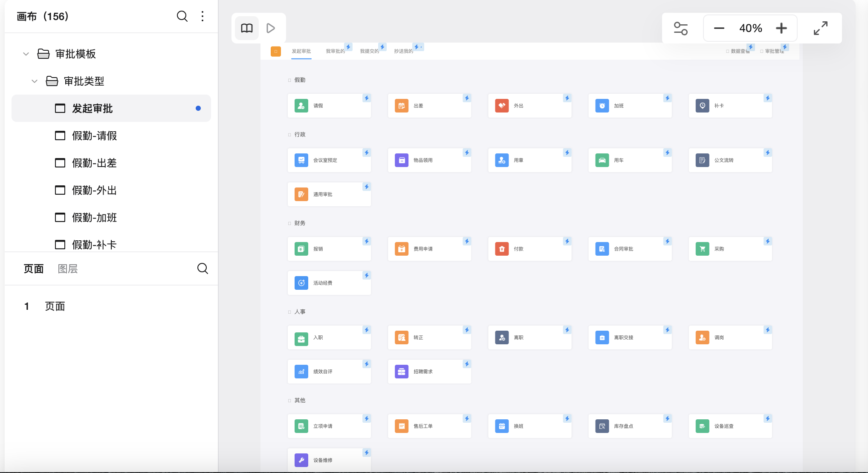868x473 pixels.
Task: Click the 40% zoom value
Action: coord(751,29)
